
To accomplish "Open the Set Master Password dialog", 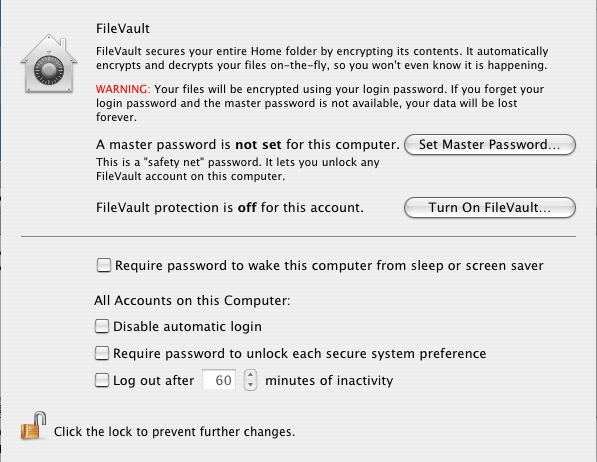I will coord(490,145).
